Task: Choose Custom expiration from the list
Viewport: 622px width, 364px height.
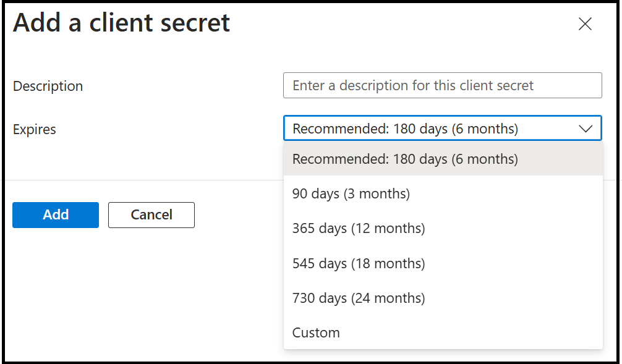Action: (x=316, y=332)
